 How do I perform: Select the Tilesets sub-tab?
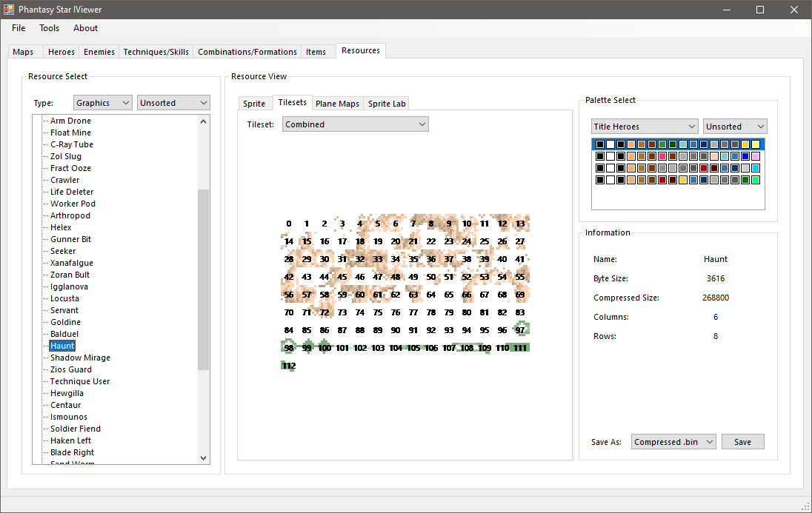(x=292, y=102)
